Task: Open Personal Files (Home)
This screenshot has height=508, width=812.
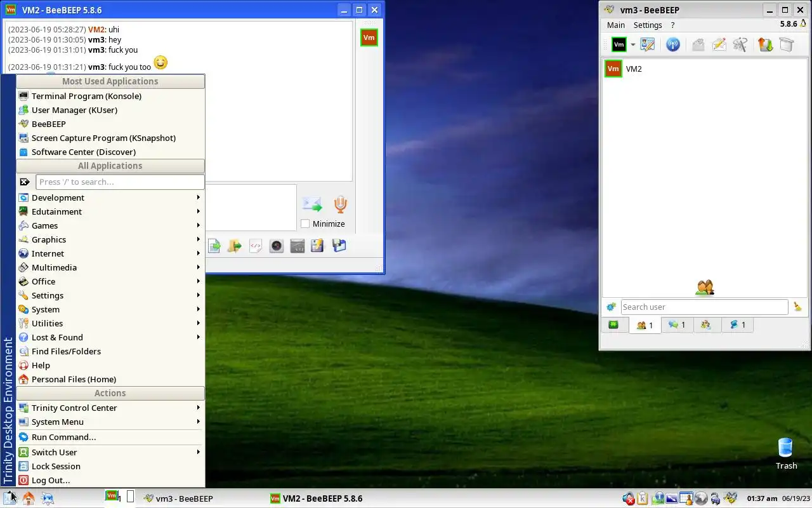Action: tap(110, 379)
